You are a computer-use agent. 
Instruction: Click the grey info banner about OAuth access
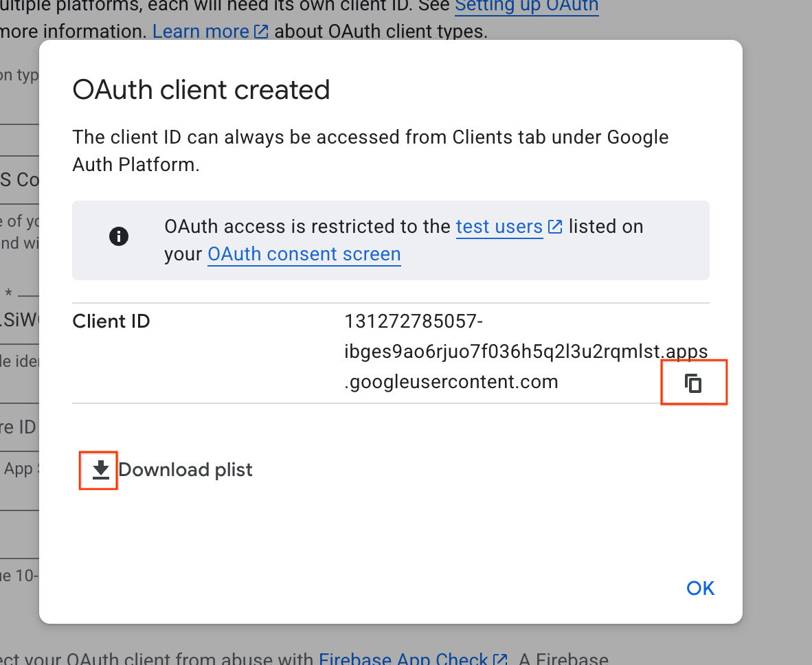pyautogui.click(x=391, y=240)
